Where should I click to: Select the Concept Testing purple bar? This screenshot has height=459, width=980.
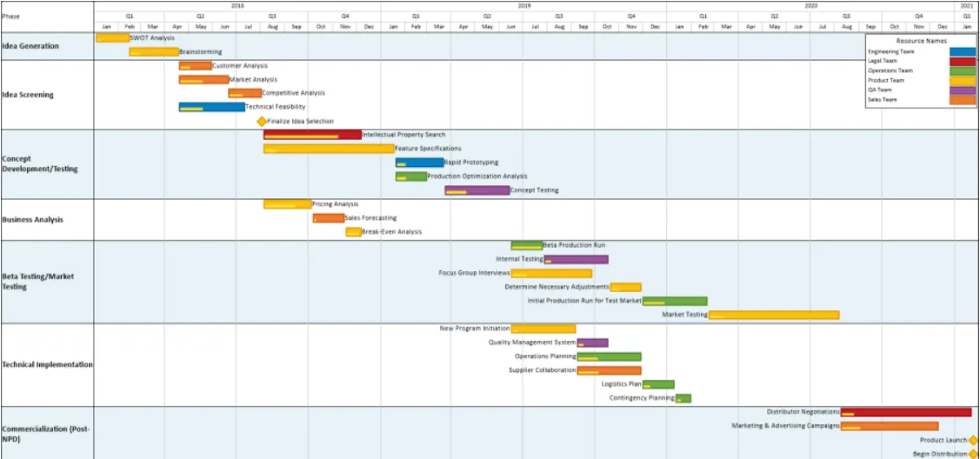(x=477, y=190)
